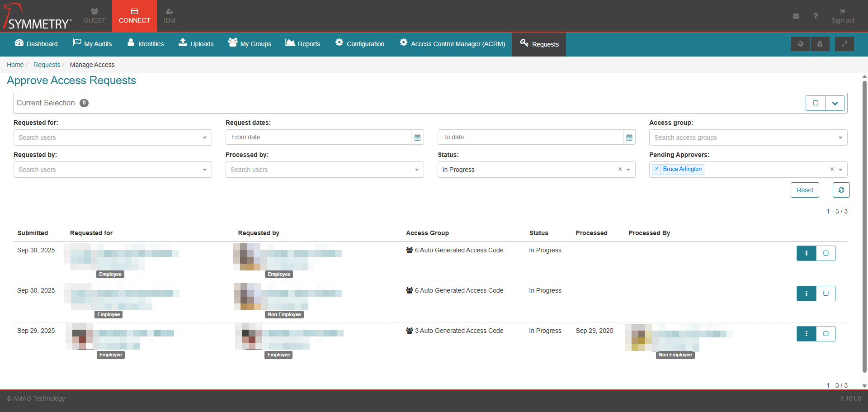
Task: Open the Status dropdown showing In Progress
Action: click(628, 170)
